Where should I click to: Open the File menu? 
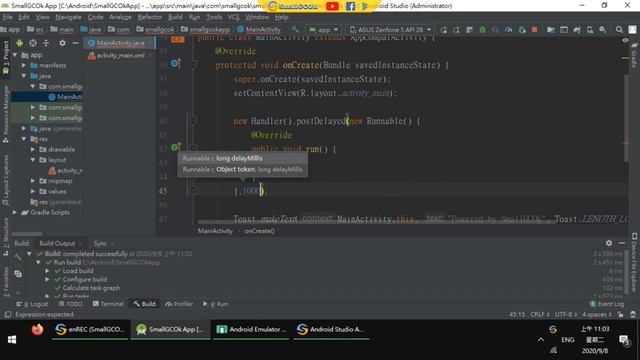[7, 17]
